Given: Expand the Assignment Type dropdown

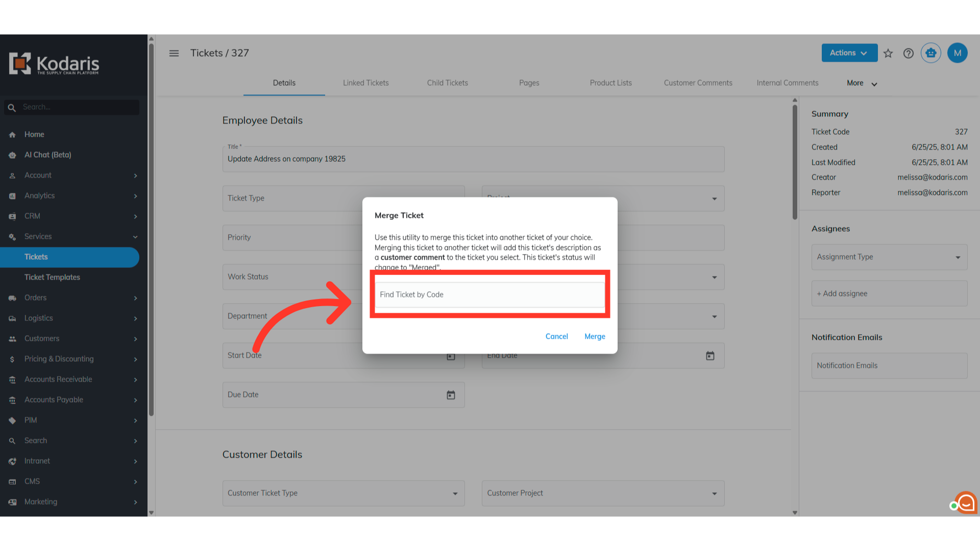Looking at the screenshot, I should pos(958,257).
